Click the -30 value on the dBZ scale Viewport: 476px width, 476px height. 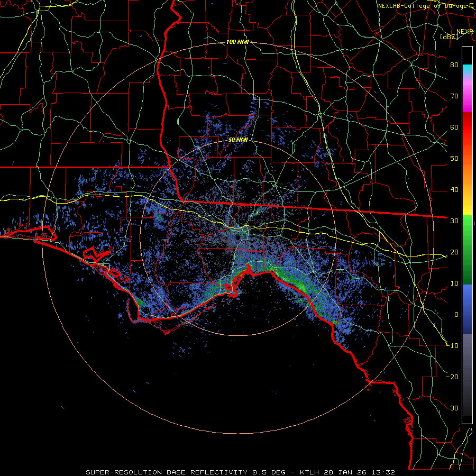[x=452, y=408]
